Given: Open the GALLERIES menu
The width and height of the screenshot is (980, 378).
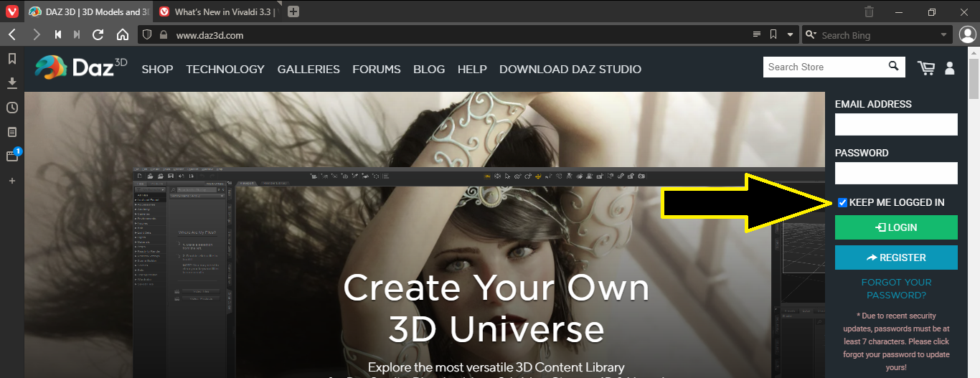Looking at the screenshot, I should (x=308, y=70).
